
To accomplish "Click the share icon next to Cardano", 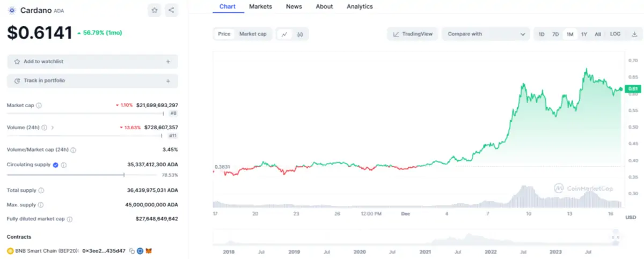I will point(171,10).
